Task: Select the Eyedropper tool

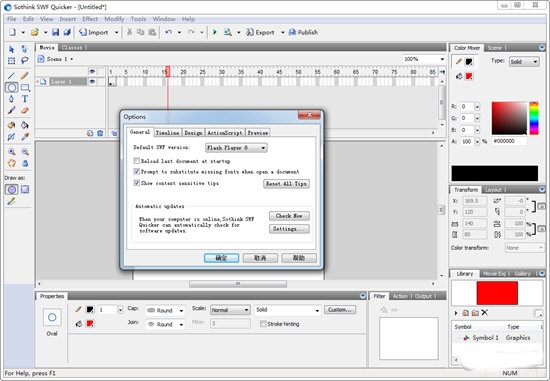Action: coord(25,137)
